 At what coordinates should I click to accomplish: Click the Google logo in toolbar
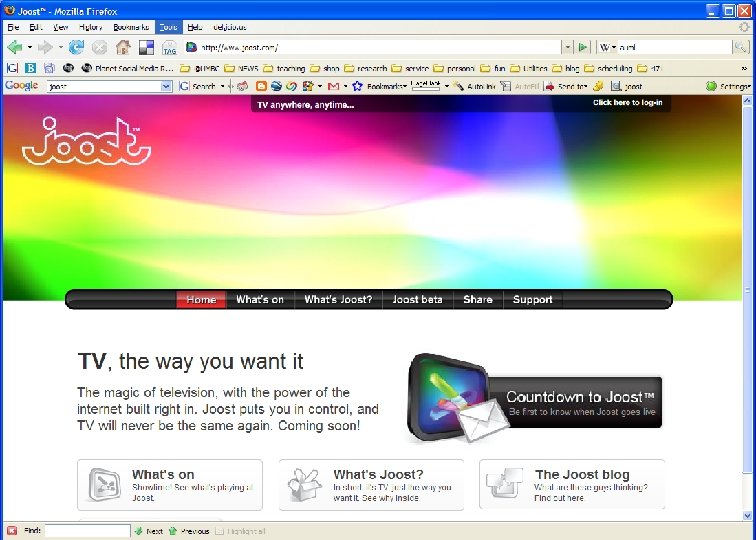22,86
